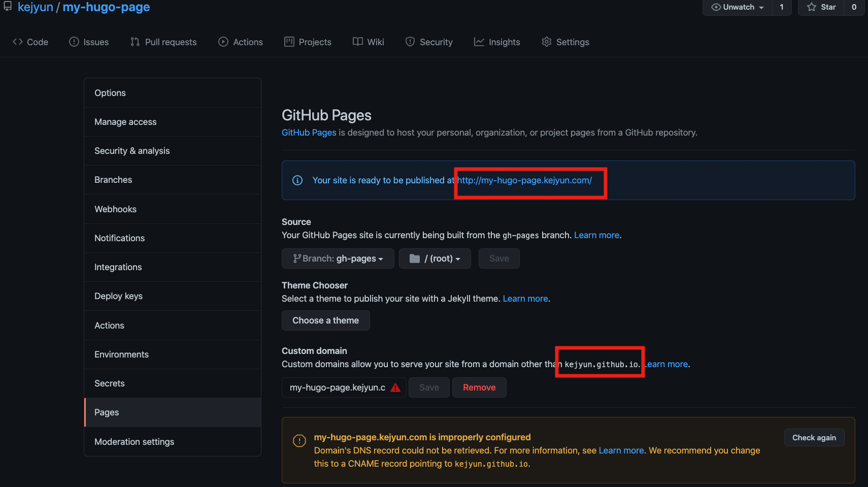Image resolution: width=868 pixels, height=487 pixels.
Task: Select Pages in the sidebar
Action: (x=173, y=412)
